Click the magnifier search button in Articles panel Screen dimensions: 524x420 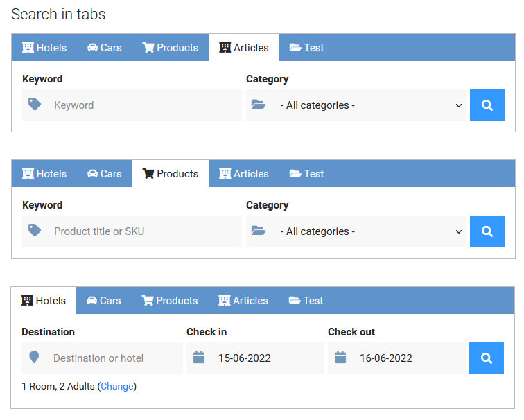[x=487, y=105]
